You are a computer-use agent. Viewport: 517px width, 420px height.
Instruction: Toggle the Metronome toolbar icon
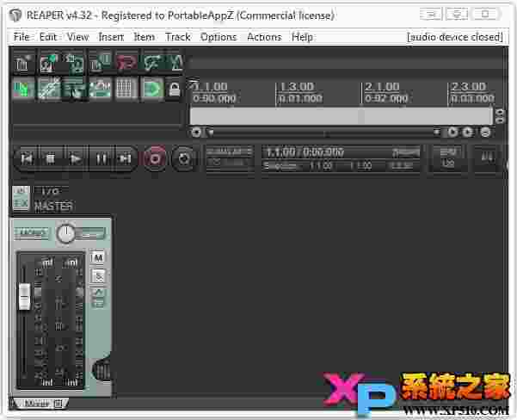pos(175,63)
